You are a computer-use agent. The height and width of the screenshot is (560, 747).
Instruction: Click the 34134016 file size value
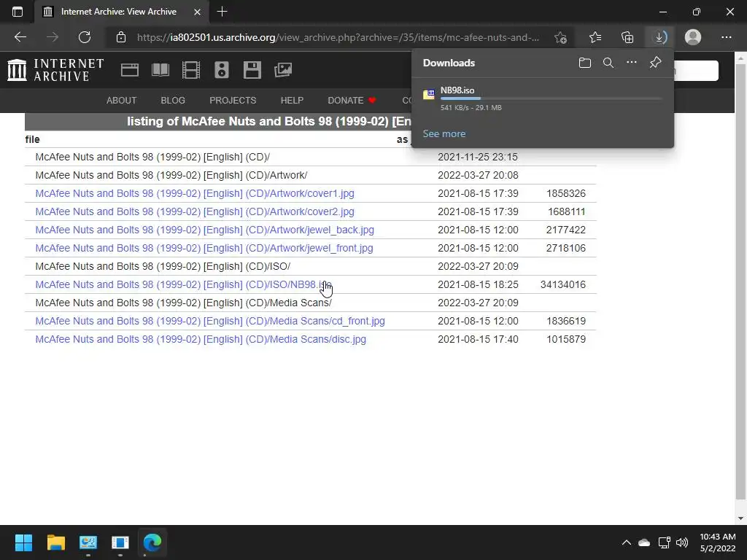563,285
